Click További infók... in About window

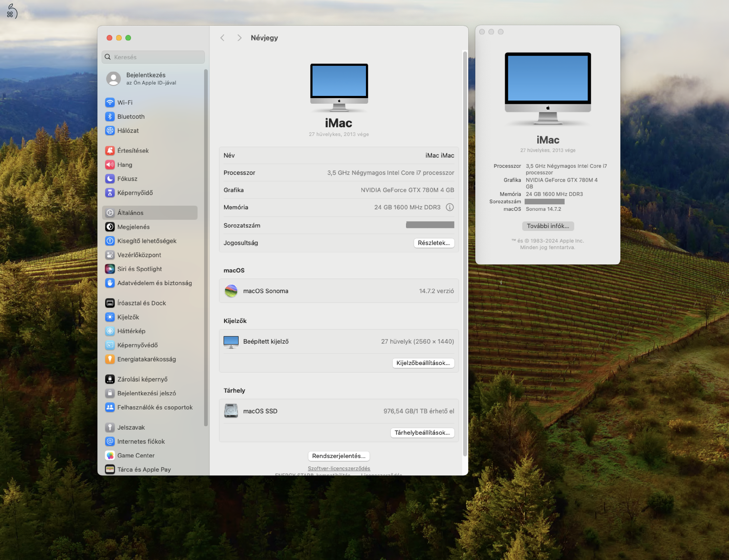click(x=547, y=226)
